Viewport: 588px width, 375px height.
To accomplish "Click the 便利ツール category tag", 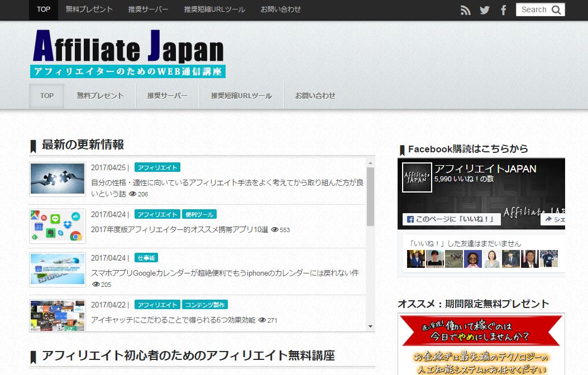I will [199, 214].
